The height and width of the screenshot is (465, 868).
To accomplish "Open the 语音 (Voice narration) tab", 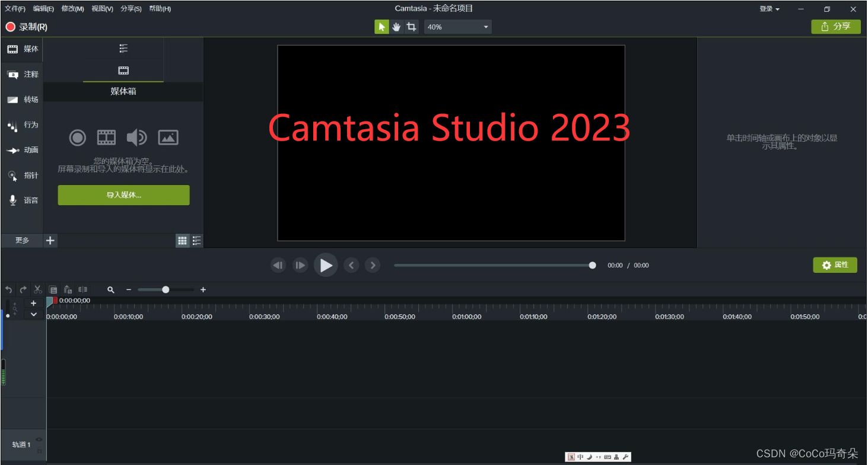I will (22, 200).
